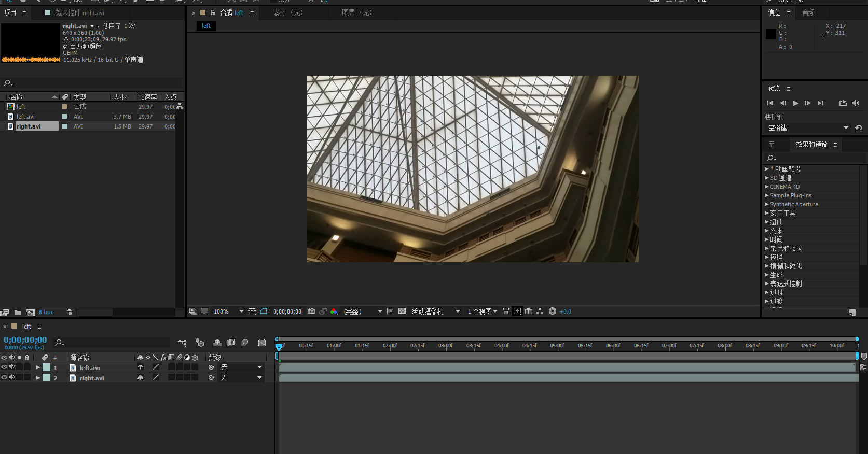This screenshot has width=868, height=454.
Task: Mute audio of the right.avi layer
Action: click(11, 377)
